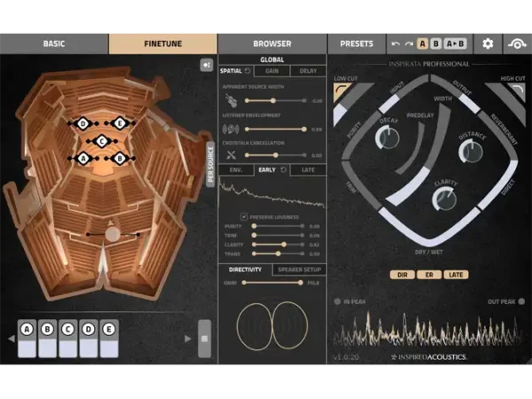Select source marker B in the hall

(120, 159)
